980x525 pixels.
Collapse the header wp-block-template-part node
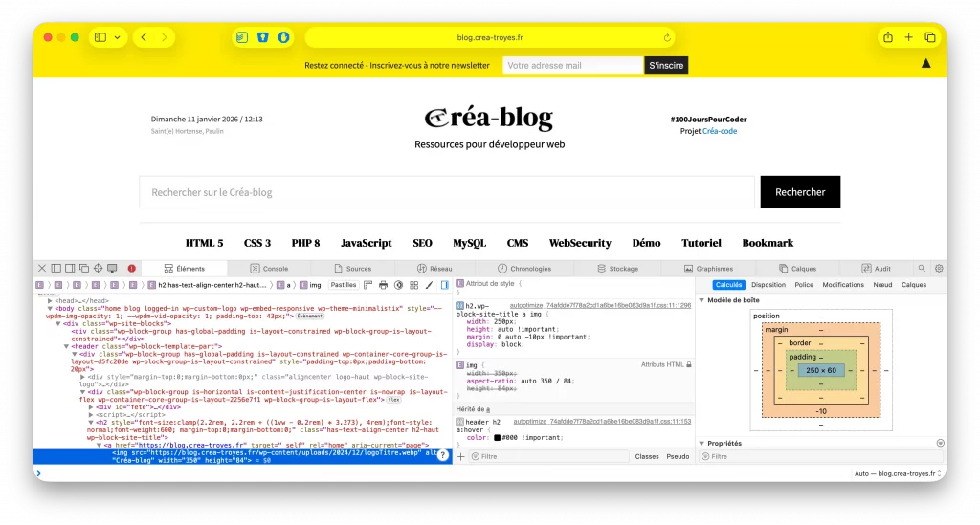pyautogui.click(x=66, y=346)
